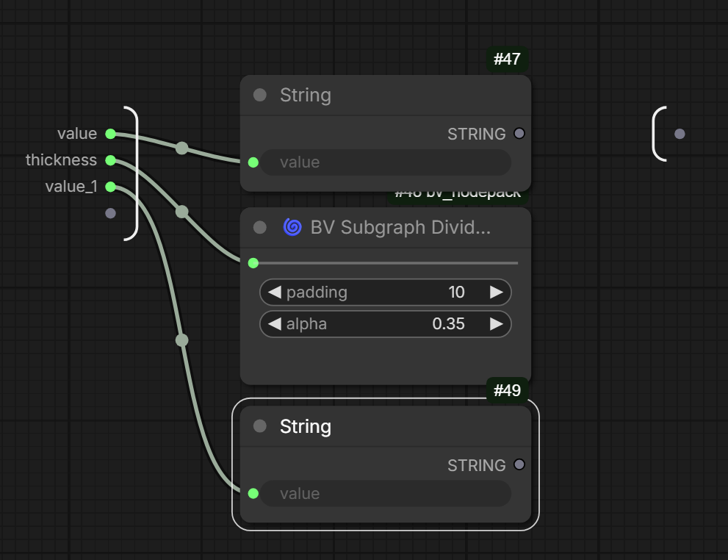The height and width of the screenshot is (560, 728).
Task: Decrease padding with the left arrow
Action: (x=275, y=292)
